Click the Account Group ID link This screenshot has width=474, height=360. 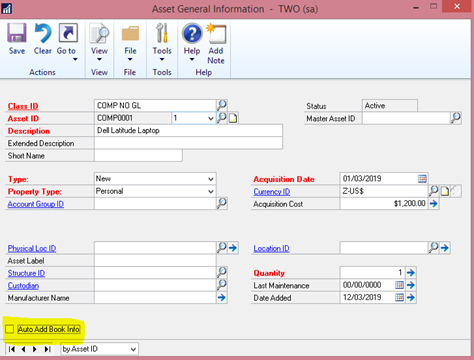36,204
